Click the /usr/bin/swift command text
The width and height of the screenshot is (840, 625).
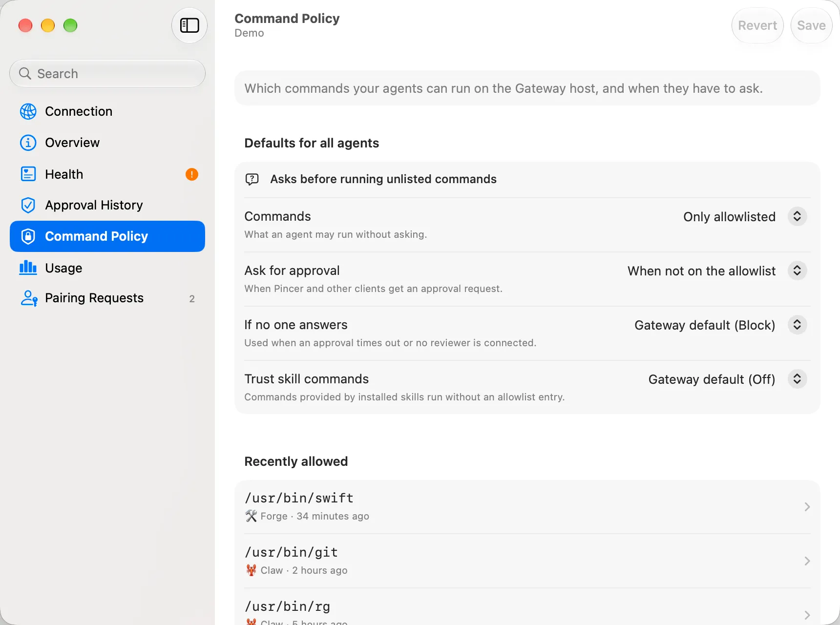click(299, 498)
